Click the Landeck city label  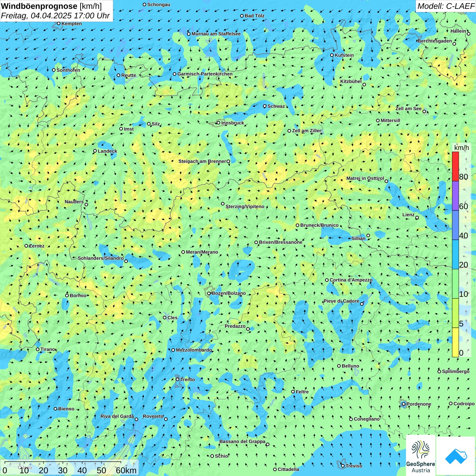coord(107,151)
